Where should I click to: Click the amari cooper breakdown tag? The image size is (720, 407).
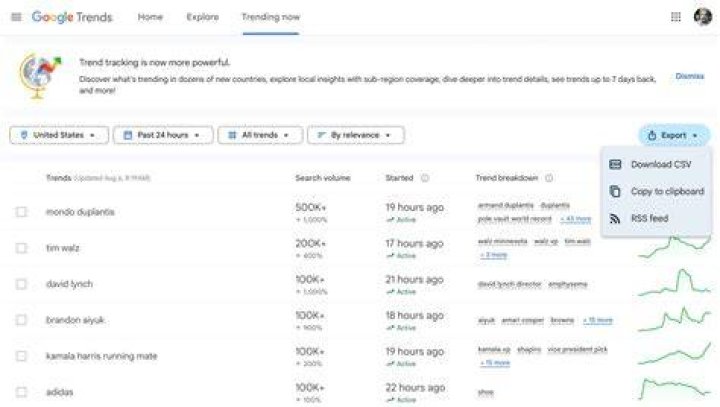[523, 320]
